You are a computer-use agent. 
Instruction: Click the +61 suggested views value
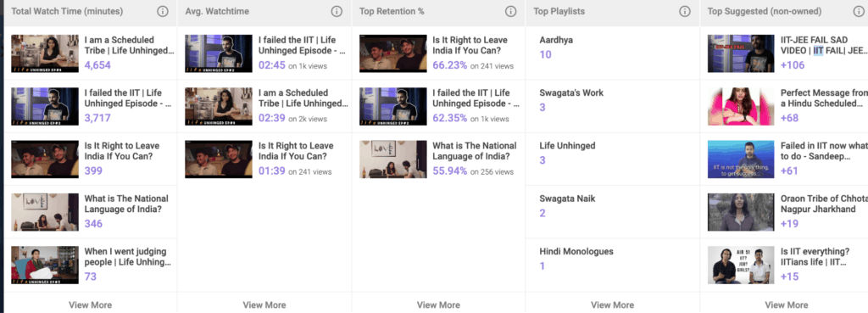(x=789, y=171)
